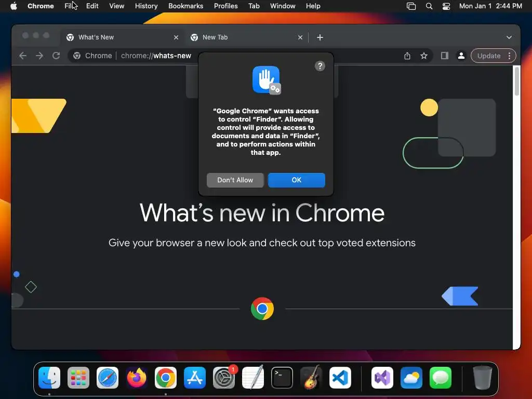Open the View menu
The width and height of the screenshot is (532, 399).
point(116,6)
